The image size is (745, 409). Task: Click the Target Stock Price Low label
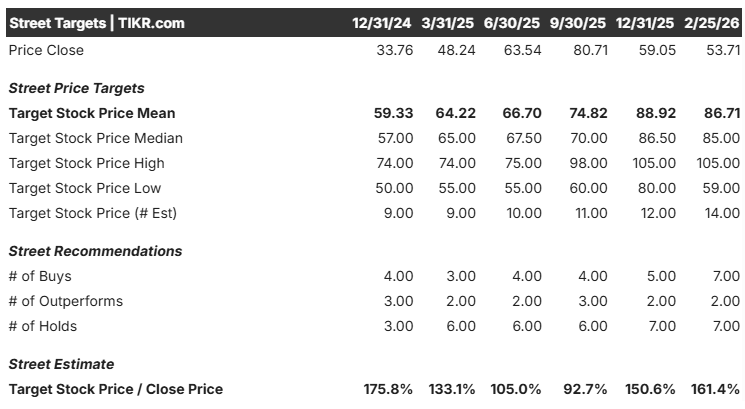click(85, 188)
